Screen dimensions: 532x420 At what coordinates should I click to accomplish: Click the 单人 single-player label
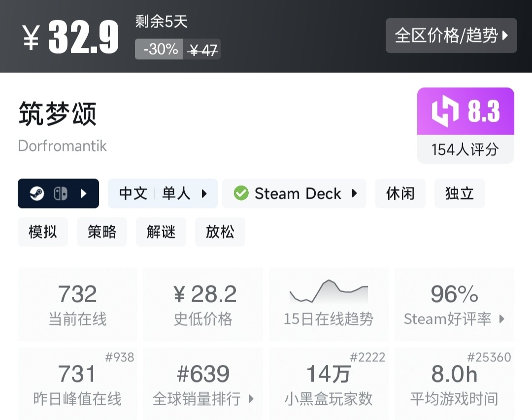(x=176, y=194)
